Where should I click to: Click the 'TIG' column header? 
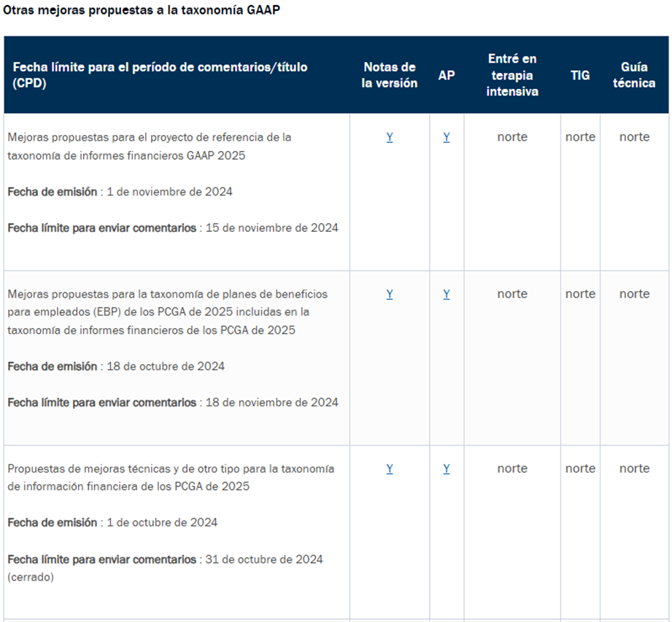(x=580, y=75)
